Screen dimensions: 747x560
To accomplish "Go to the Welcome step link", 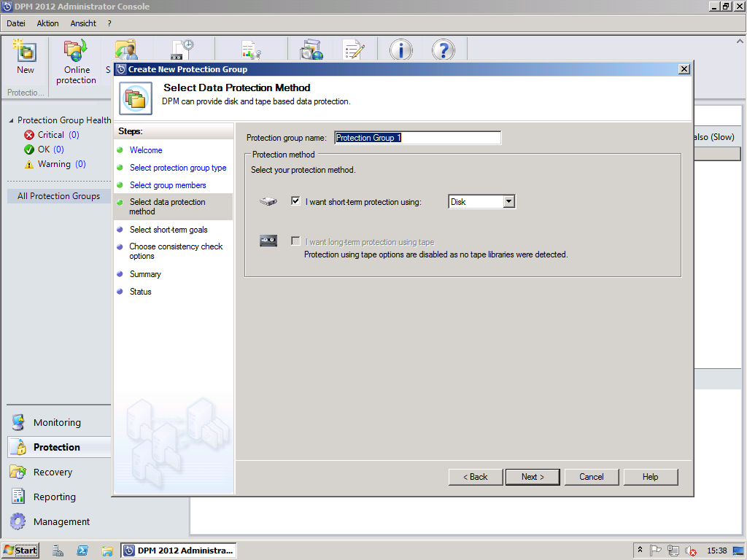I will tap(146, 150).
